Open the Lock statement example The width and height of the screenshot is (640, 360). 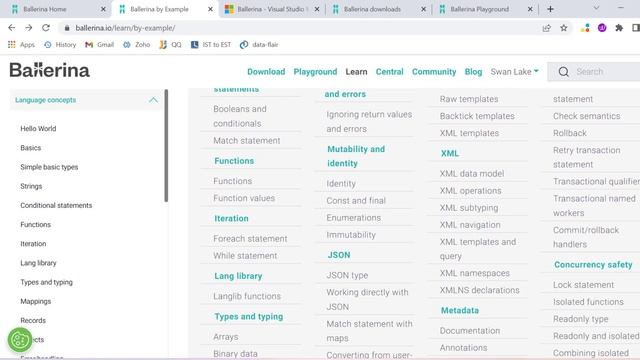coord(583,285)
